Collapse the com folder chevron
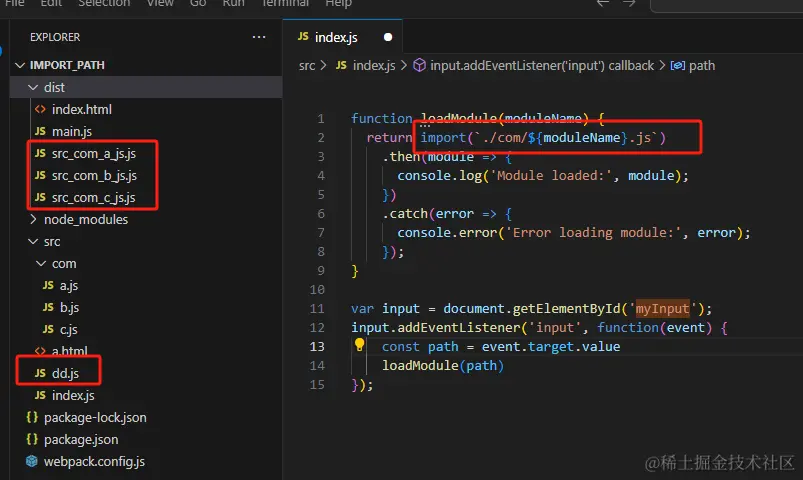Viewport: 803px width, 480px height. pos(41,263)
